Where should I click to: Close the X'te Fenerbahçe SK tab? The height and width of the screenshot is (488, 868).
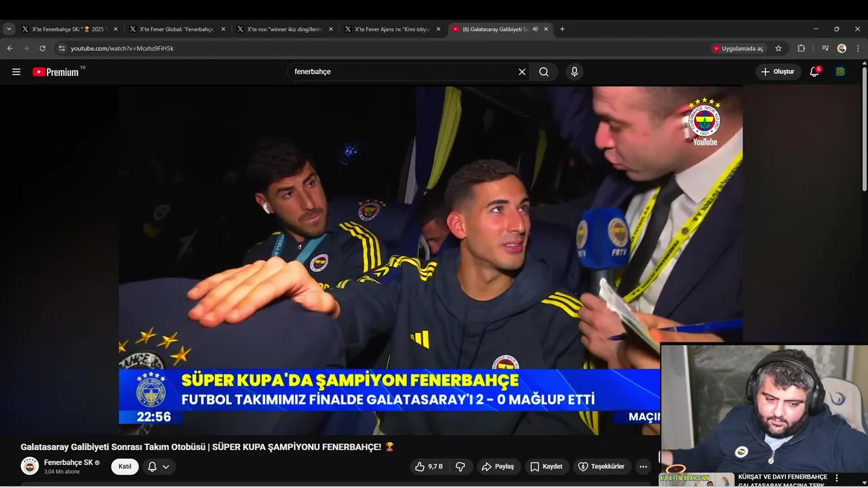[x=115, y=29]
